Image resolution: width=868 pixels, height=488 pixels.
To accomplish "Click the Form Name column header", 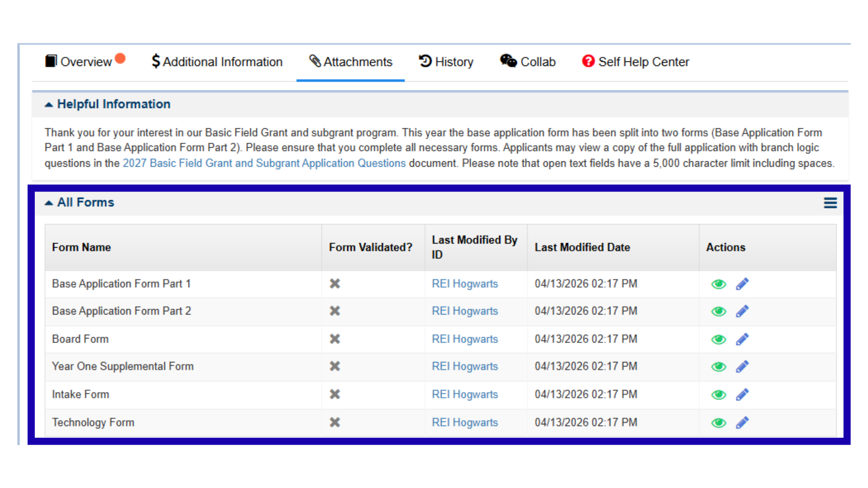I will coord(81,247).
